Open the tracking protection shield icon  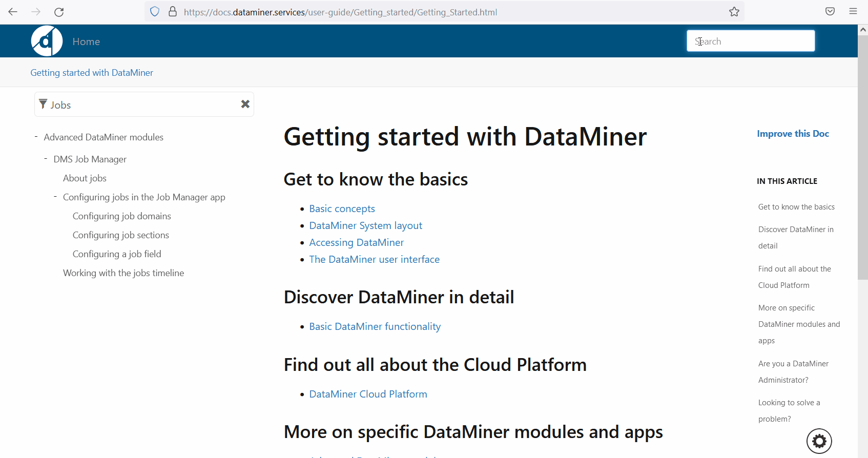[155, 12]
